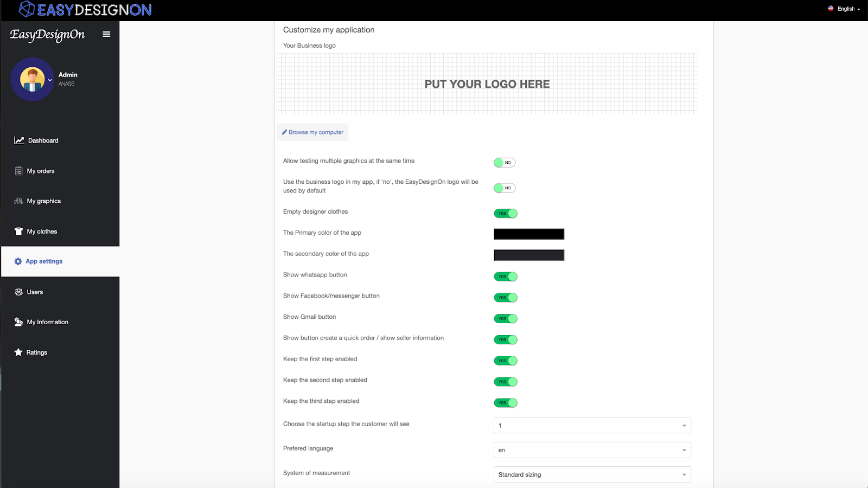This screenshot has height=488, width=868.
Task: Click the Dashboard chart icon
Action: coord(19,140)
